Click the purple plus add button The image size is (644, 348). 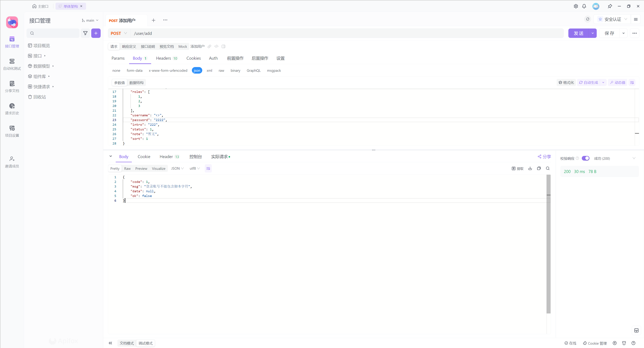(x=96, y=33)
